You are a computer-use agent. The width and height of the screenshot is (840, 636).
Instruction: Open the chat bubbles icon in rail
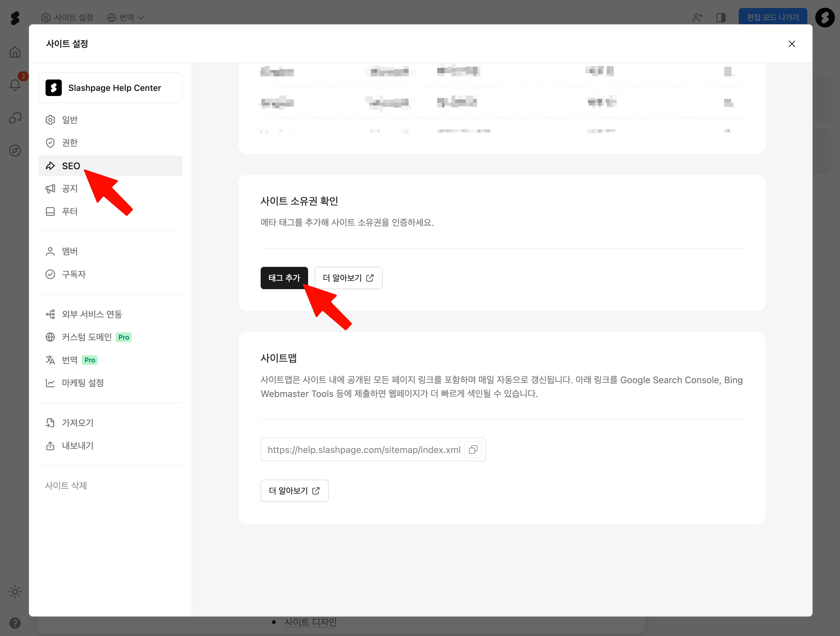pos(15,118)
